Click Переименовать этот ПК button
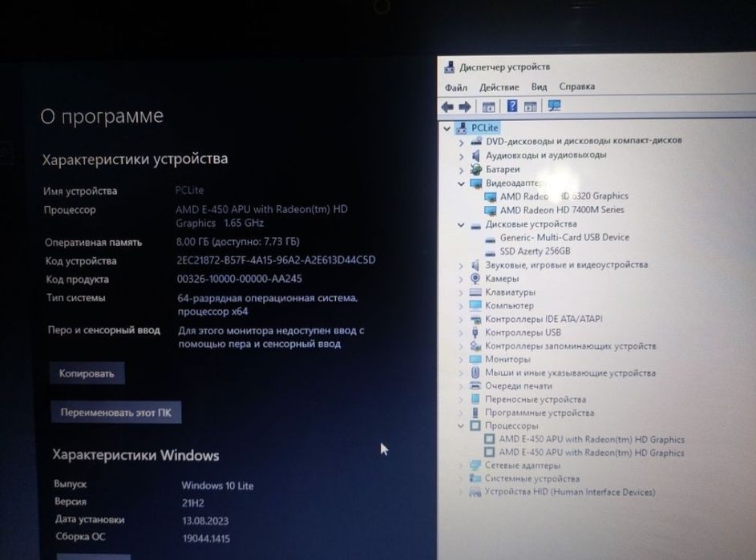 [x=116, y=413]
